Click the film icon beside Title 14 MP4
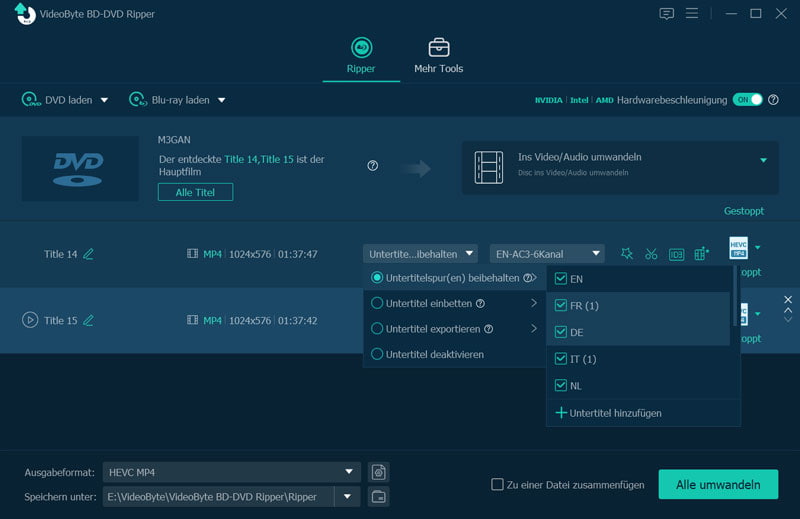 click(x=192, y=254)
